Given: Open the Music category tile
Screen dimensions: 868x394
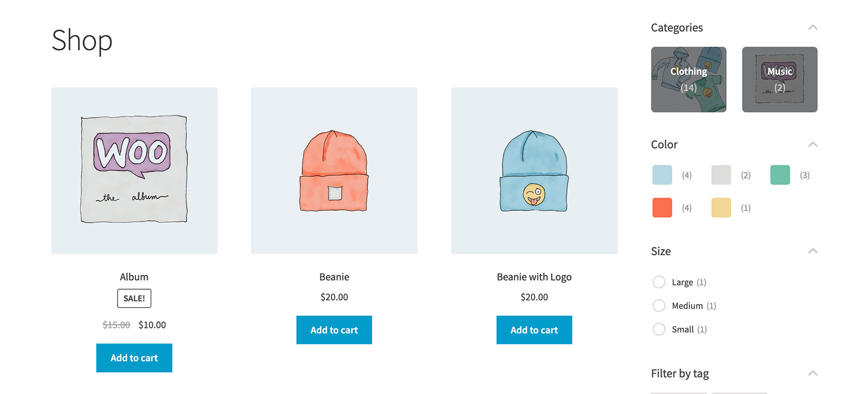Looking at the screenshot, I should click(780, 79).
